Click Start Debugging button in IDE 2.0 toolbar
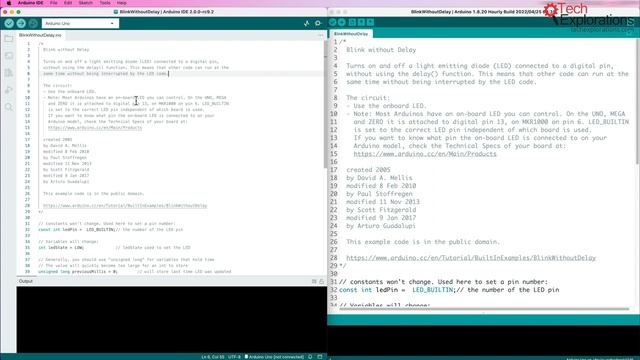640x360 pixels. 33,24
